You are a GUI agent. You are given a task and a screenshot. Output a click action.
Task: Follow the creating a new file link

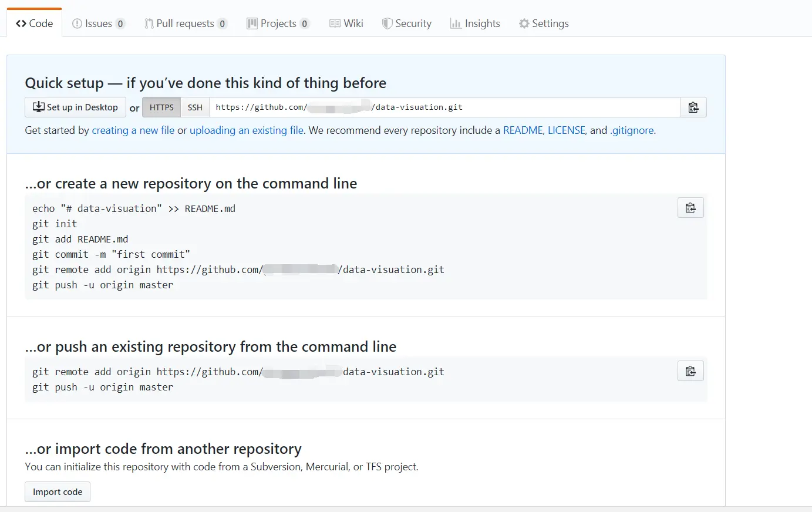(133, 130)
